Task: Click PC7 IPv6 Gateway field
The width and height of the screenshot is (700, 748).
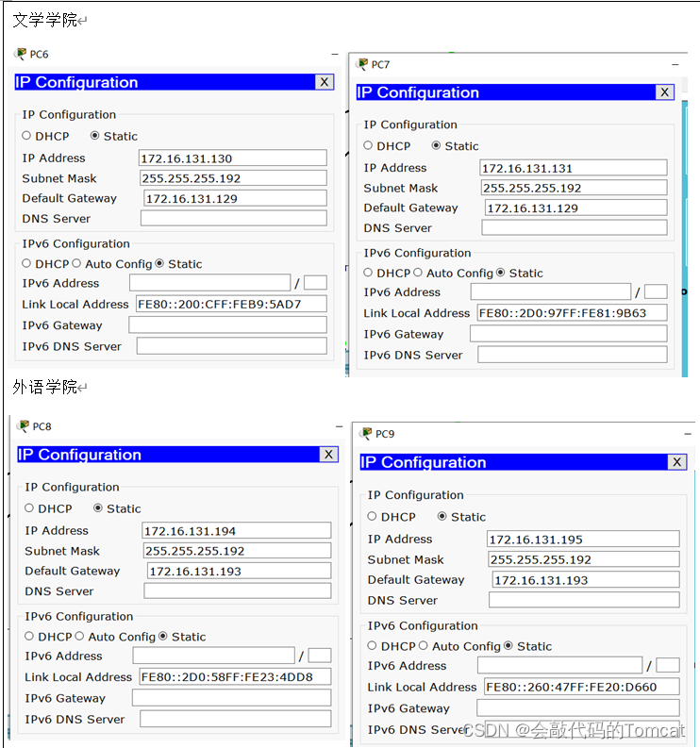Action: [x=569, y=334]
